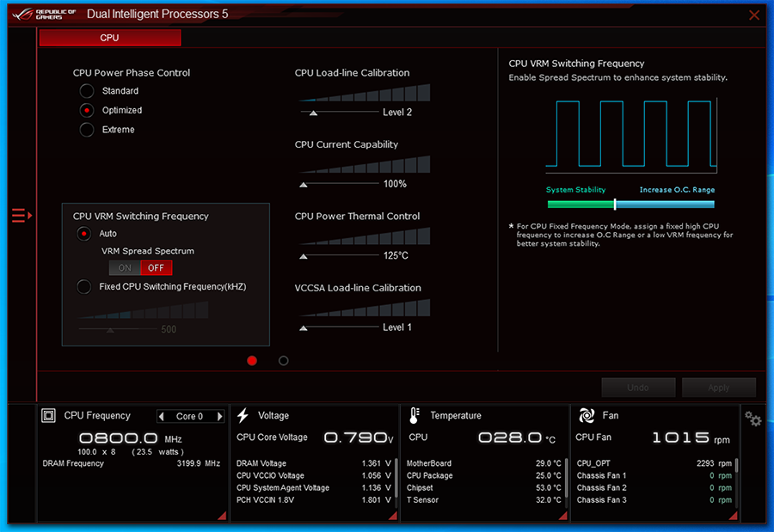Click the Core 0 selector label

point(189,417)
